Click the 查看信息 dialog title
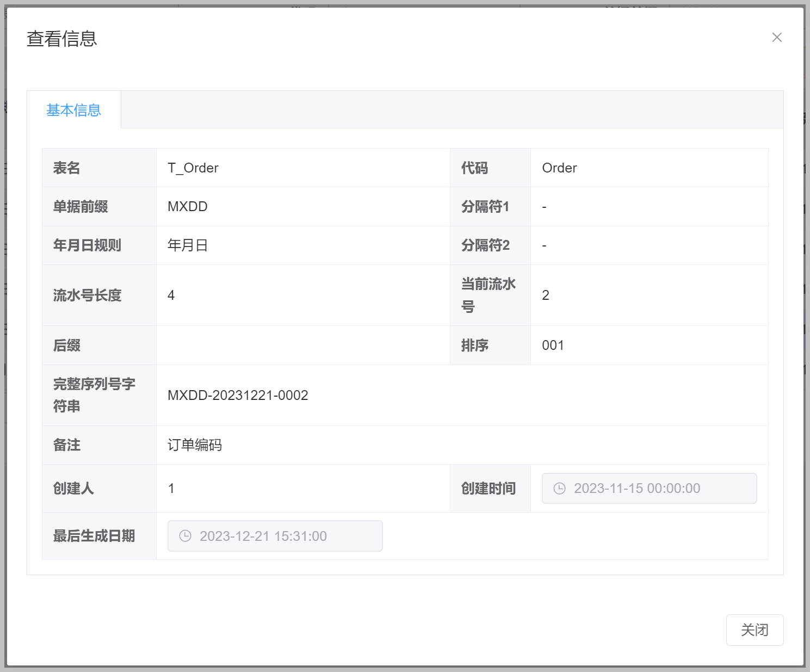 (62, 39)
